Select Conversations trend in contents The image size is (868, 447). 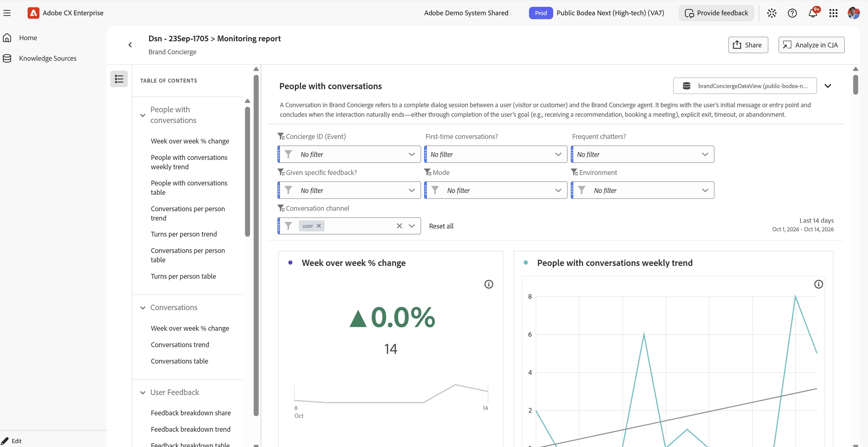pyautogui.click(x=180, y=345)
